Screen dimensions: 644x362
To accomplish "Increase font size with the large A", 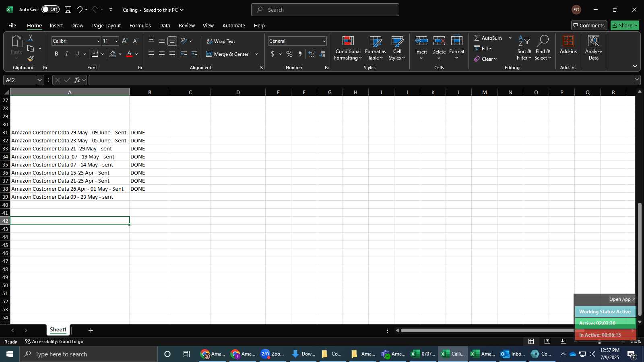I will (125, 41).
